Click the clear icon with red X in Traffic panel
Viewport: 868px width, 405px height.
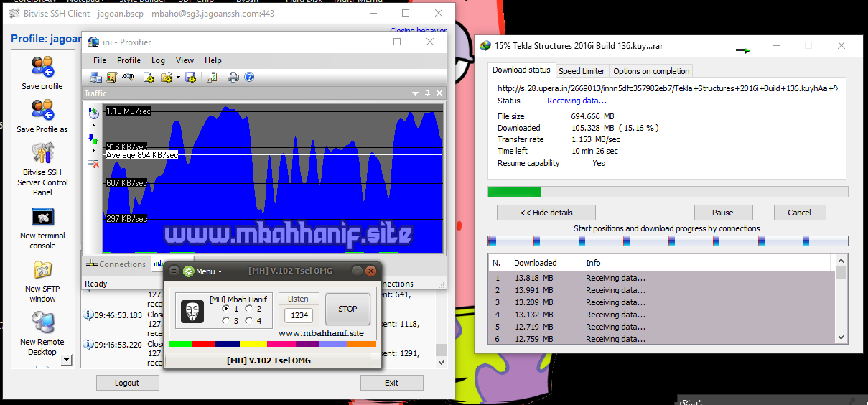click(93, 163)
